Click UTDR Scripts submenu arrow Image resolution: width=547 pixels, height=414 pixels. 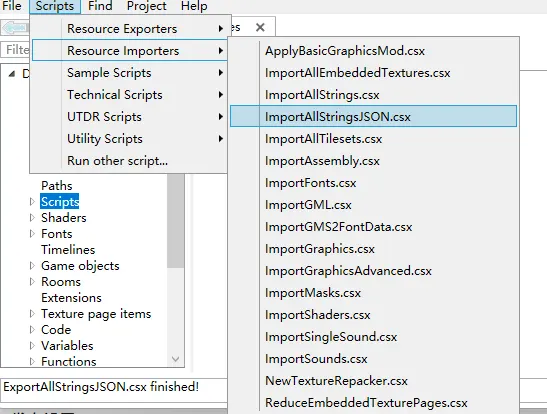(x=220, y=116)
